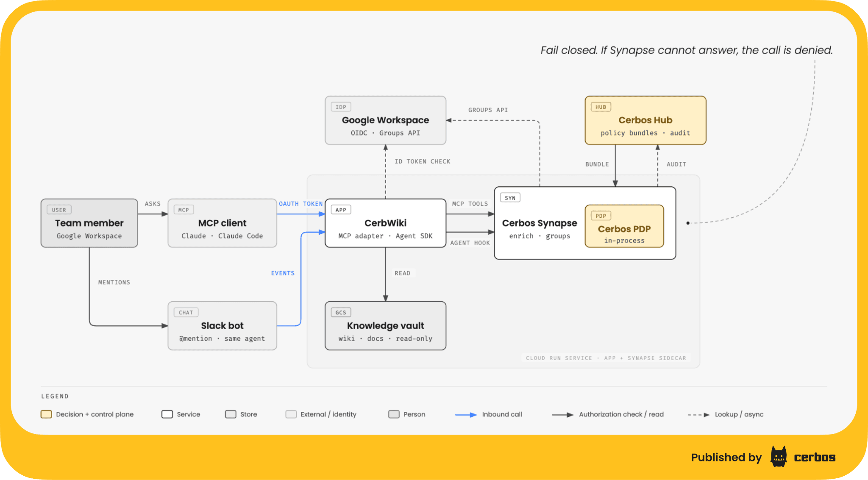Screen dimensions: 868x480
Task: Open the Cerbos Hub box
Action: pos(645,120)
